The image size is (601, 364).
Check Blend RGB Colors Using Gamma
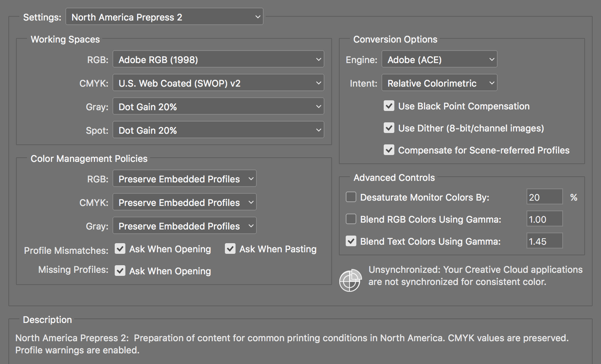coord(351,219)
